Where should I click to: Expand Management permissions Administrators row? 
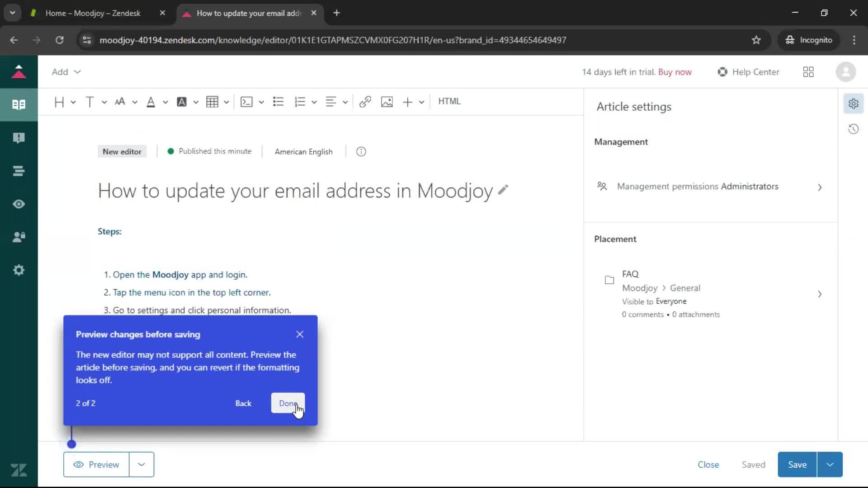click(710, 187)
